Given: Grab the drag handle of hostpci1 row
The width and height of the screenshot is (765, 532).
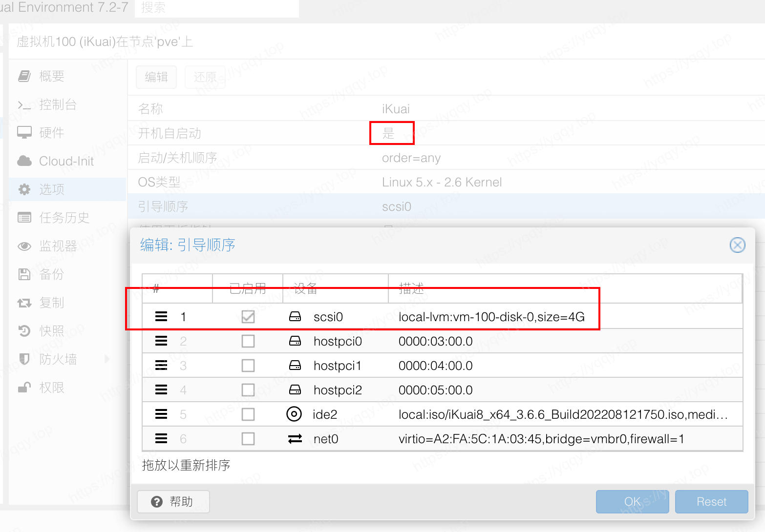Looking at the screenshot, I should pos(161,366).
